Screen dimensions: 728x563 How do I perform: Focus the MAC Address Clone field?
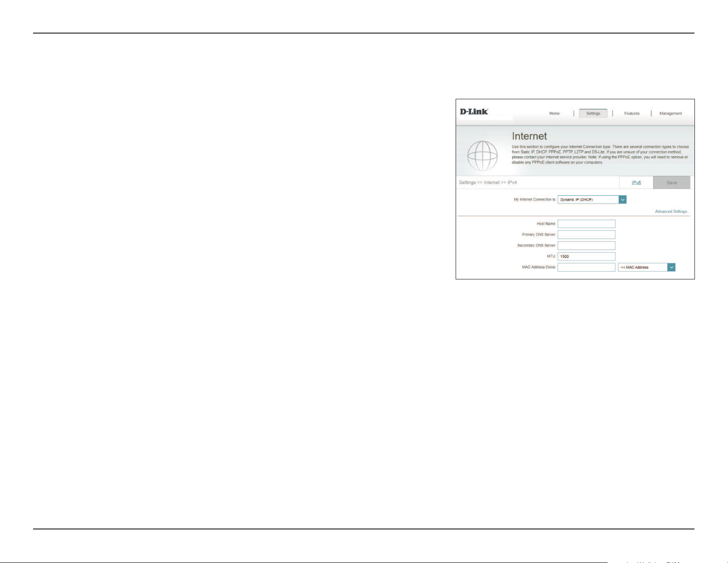(x=586, y=267)
